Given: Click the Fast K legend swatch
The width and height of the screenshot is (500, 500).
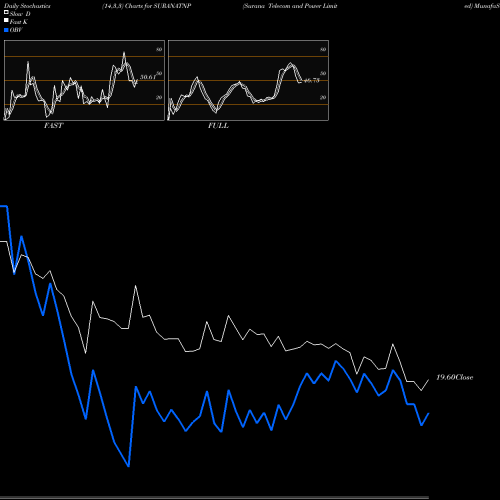Looking at the screenshot, I should (6, 21).
